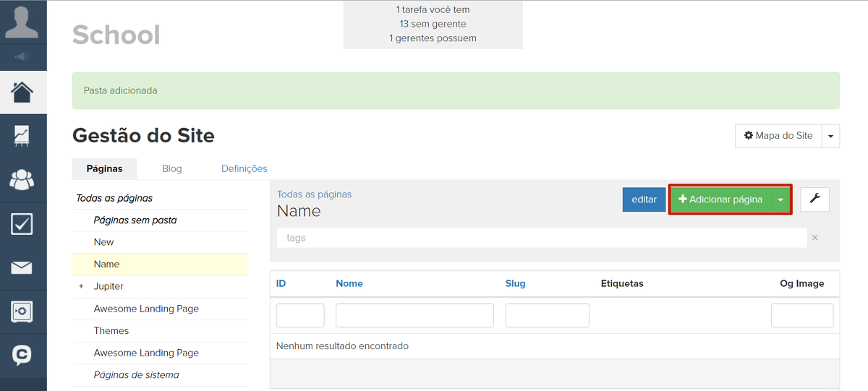
Task: Click the wrench settings button
Action: pyautogui.click(x=814, y=199)
